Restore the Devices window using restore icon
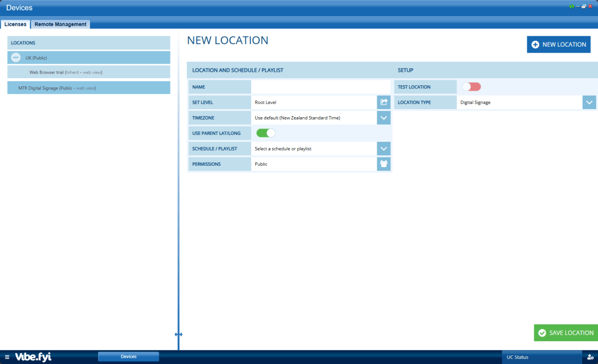 pos(583,6)
